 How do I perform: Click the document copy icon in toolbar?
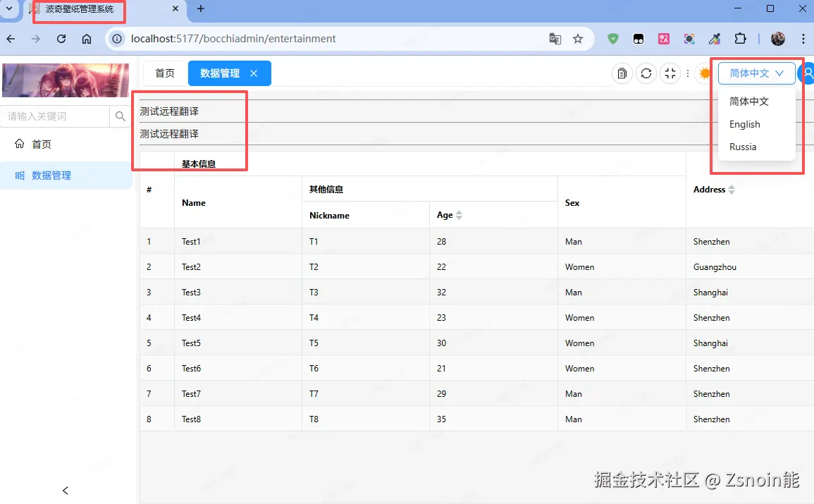(x=622, y=73)
